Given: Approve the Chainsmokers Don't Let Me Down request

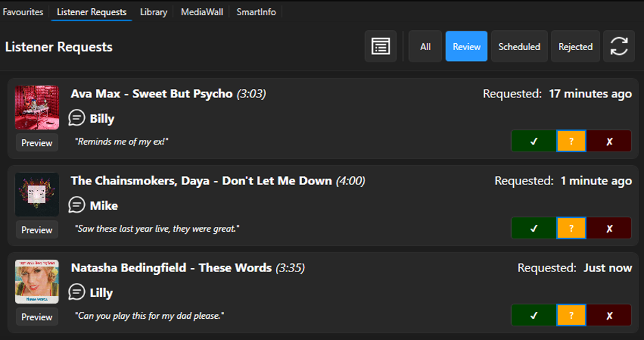Looking at the screenshot, I should point(534,228).
